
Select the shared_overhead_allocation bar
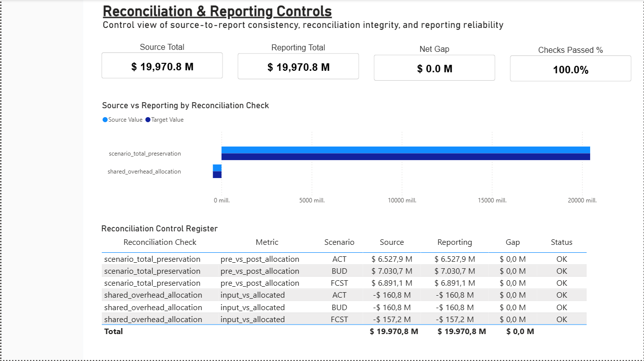point(217,172)
